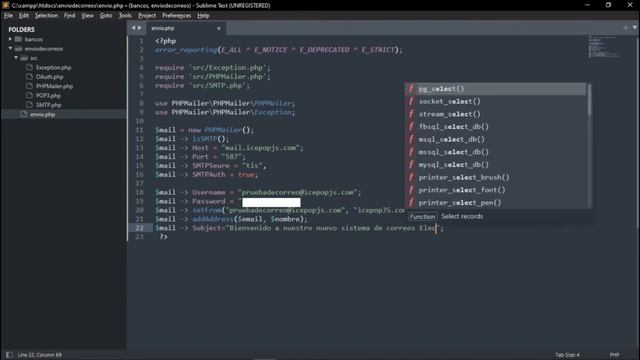Click the function icon beside printer_select_pen()
This screenshot has width=640, height=360.
(411, 202)
